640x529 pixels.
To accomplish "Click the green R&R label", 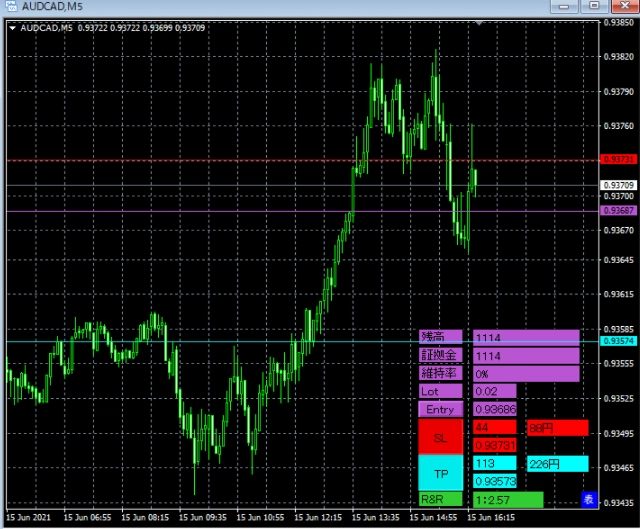I will pos(440,499).
